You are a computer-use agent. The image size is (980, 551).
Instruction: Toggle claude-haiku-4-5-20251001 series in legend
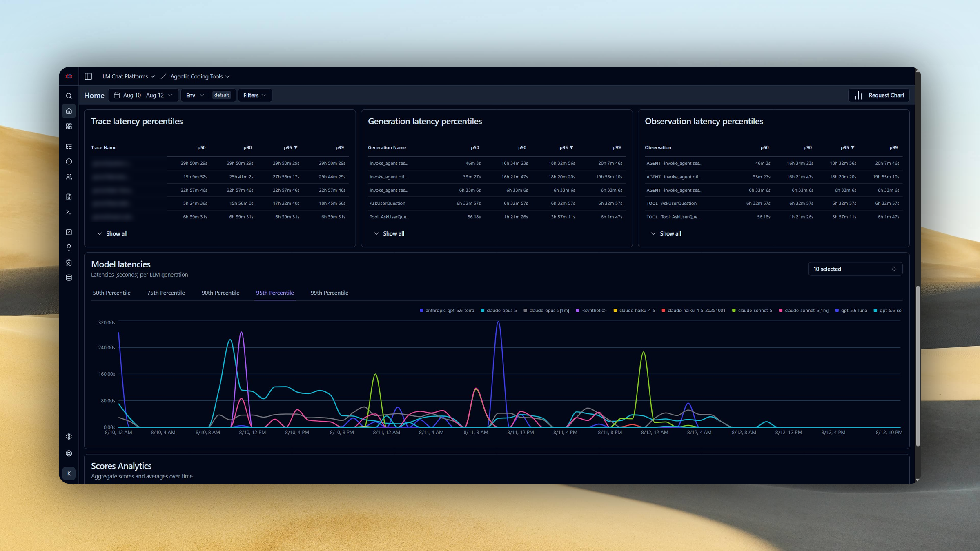[693, 311]
